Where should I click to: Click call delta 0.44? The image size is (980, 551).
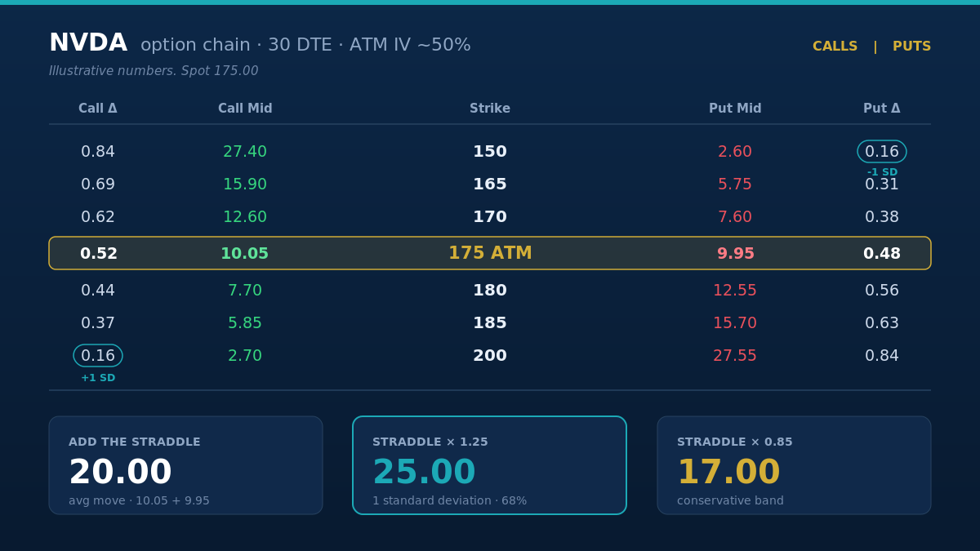pos(98,291)
